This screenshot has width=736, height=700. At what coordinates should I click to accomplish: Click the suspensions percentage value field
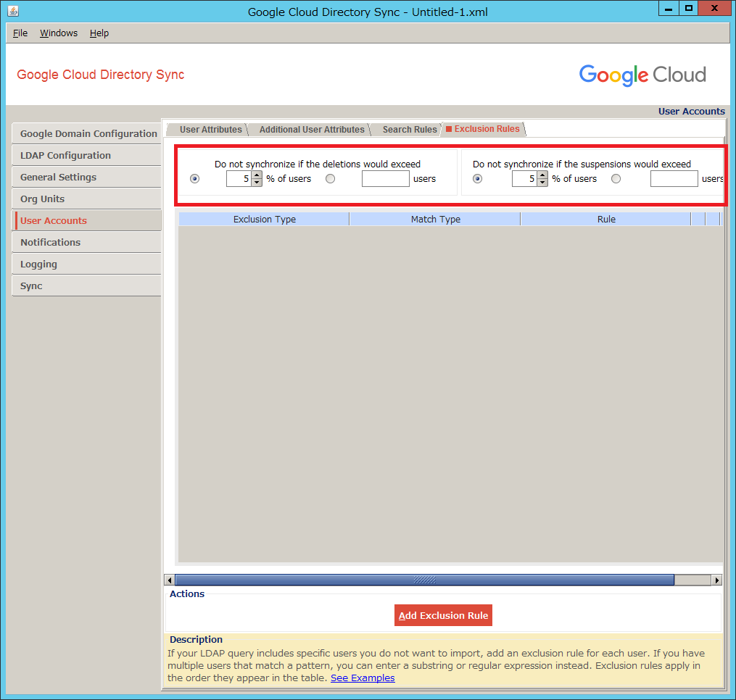(524, 179)
